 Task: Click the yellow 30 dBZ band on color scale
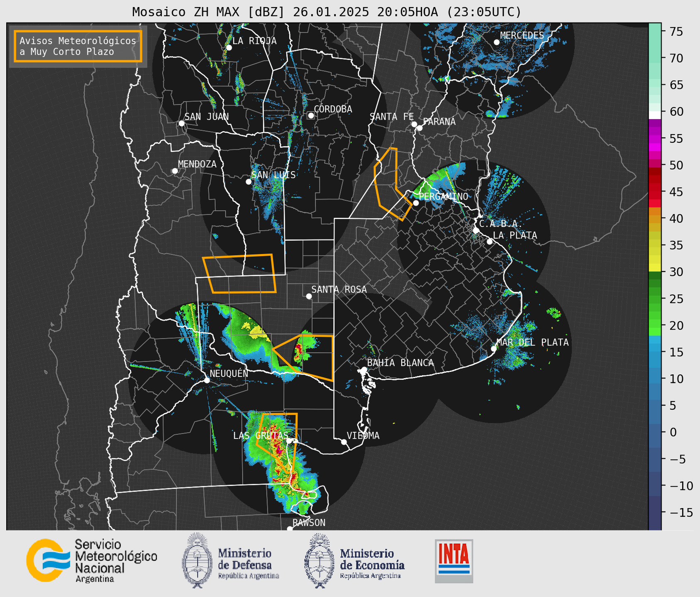[655, 268]
